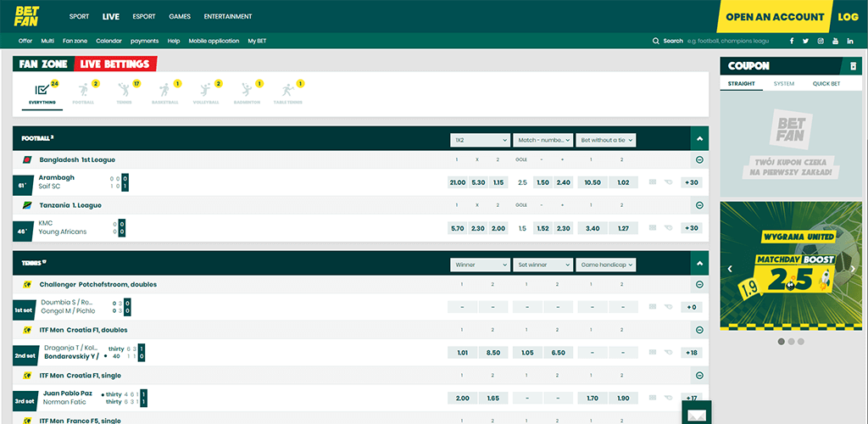Collapse the Challenger Potchefstroom doubles minus toggle
The image size is (868, 424).
(x=699, y=285)
